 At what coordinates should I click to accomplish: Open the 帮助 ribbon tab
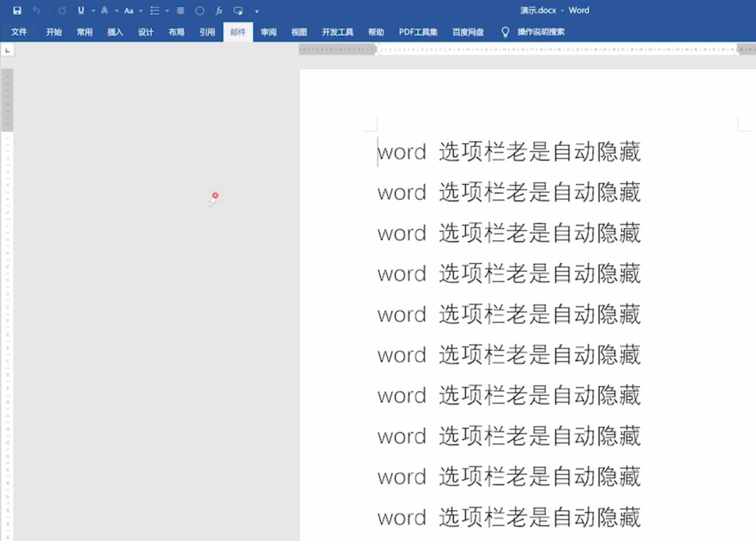pos(376,32)
